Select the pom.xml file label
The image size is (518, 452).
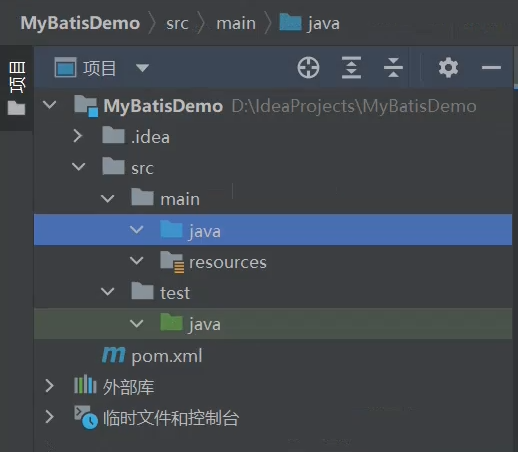(x=167, y=356)
